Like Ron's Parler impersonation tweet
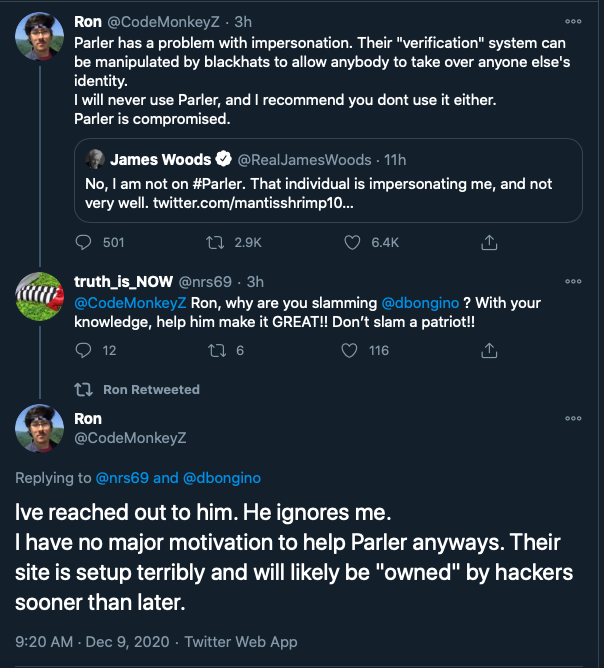Screen dimensions: 604x668 [352, 242]
